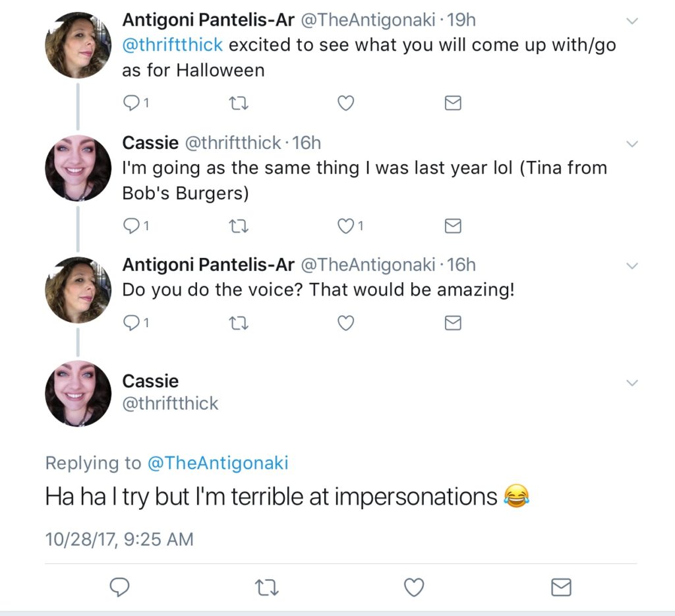Viewport: 675px width, 616px height.
Task: Open options chevron on Antigoni's first tweet
Action: [632, 21]
